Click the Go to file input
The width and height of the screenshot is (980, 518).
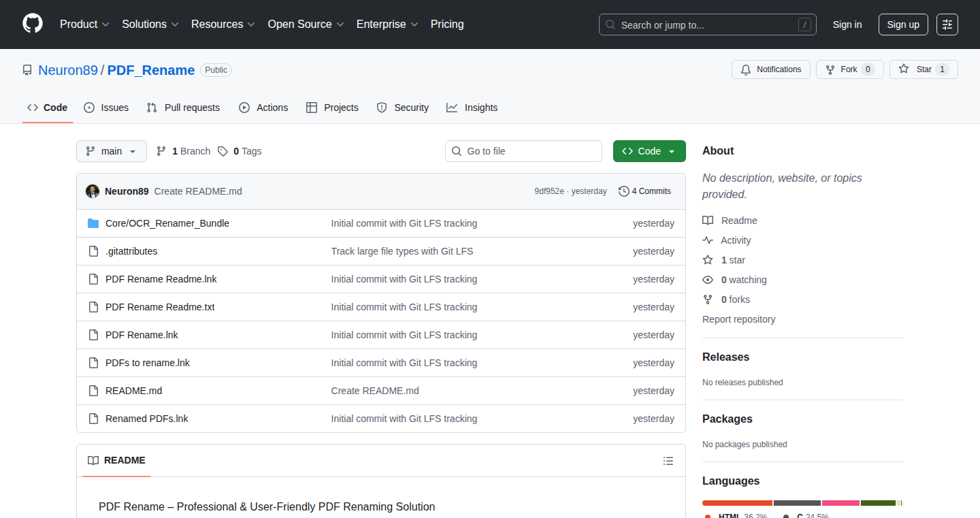click(523, 151)
